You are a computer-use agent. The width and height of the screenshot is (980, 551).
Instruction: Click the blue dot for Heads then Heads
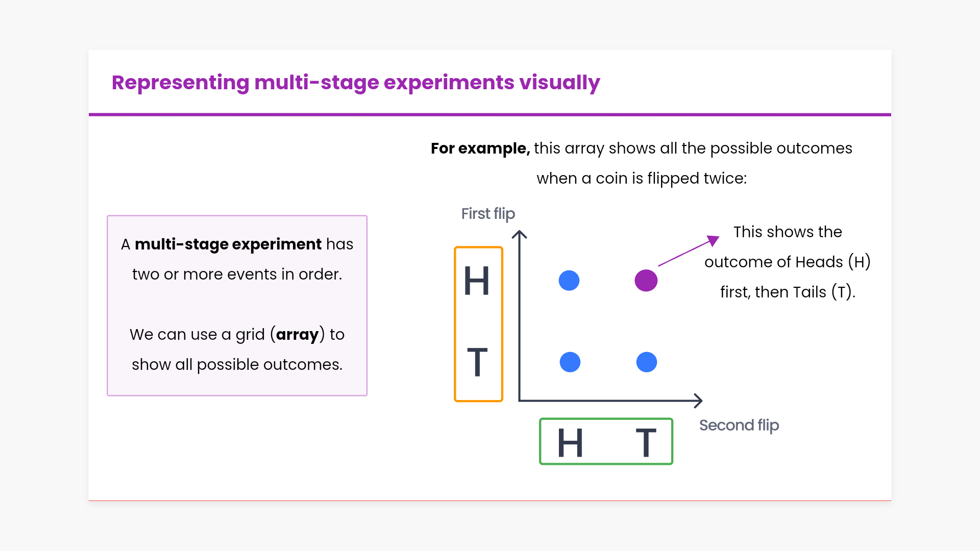pos(569,281)
